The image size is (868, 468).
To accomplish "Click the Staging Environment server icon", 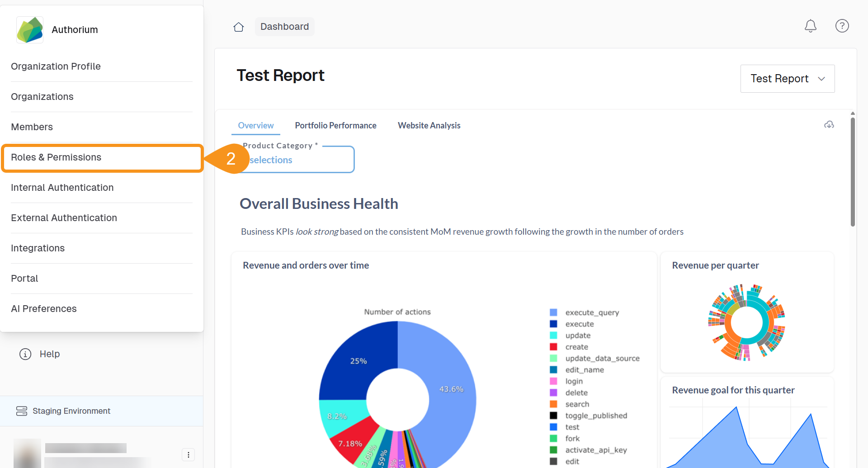I will point(22,411).
